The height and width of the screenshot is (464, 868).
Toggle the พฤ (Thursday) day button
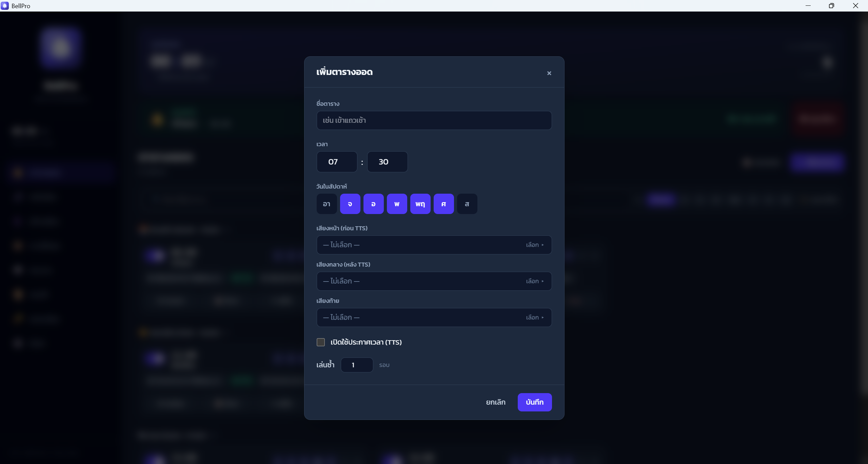tap(420, 204)
